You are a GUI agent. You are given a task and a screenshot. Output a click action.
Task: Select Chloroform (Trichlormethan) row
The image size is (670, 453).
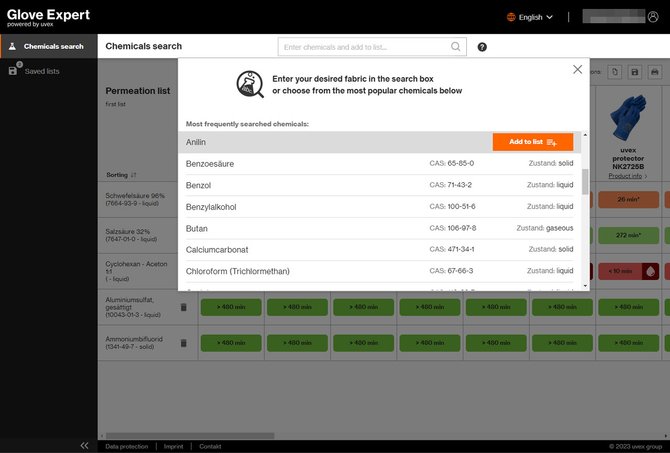click(379, 271)
